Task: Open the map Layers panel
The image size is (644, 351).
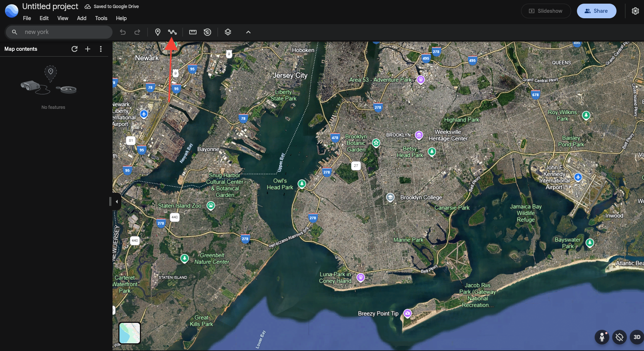Action: 228,32
